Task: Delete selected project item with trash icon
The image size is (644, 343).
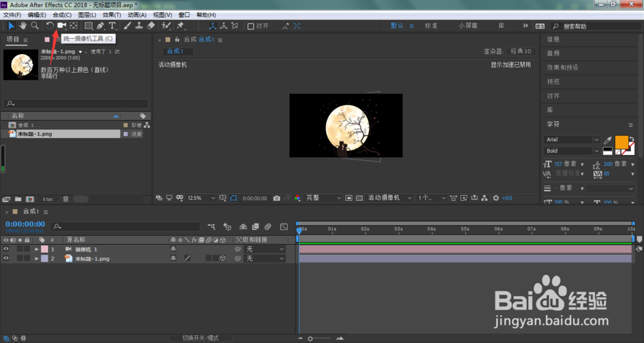Action: pos(65,199)
